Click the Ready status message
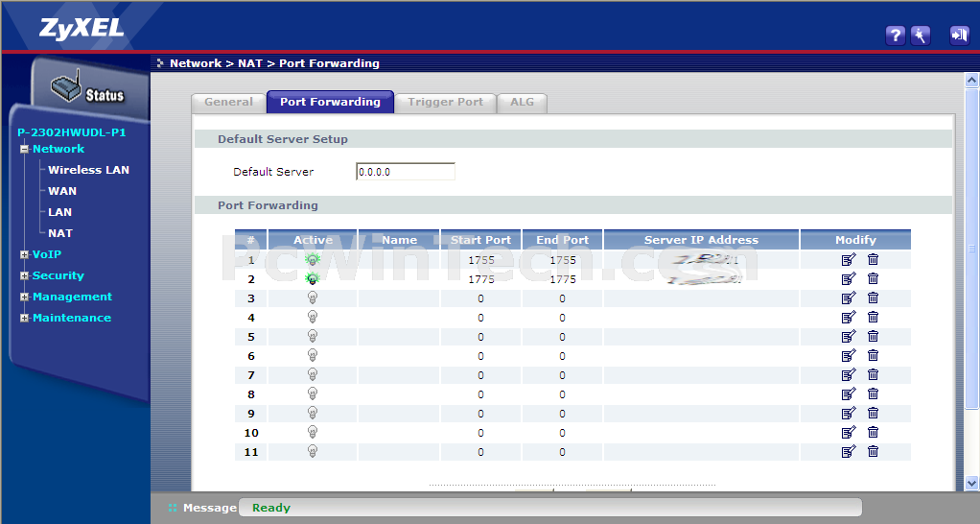 271,508
